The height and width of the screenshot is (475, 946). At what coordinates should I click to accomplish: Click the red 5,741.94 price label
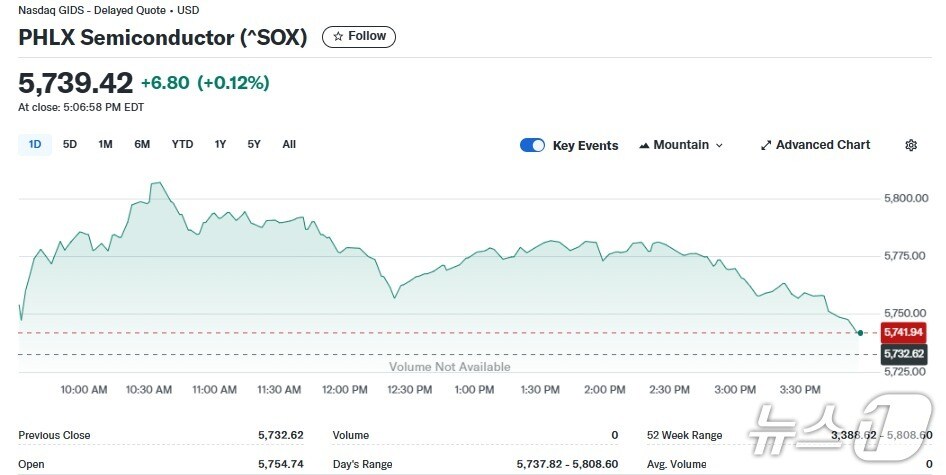pos(903,332)
